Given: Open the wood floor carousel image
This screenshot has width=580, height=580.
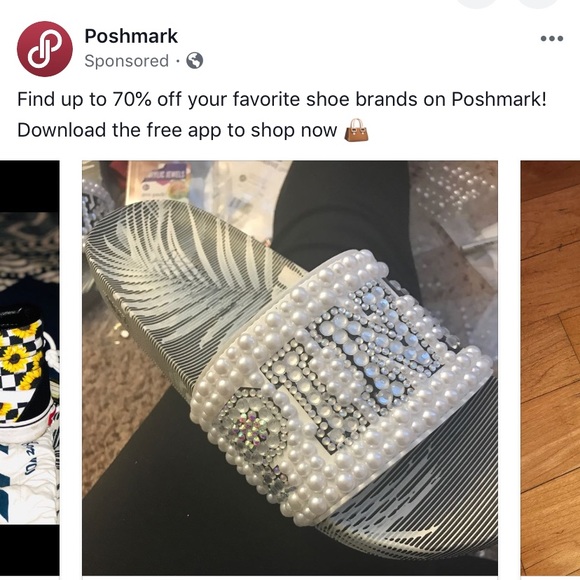Looking at the screenshot, I should 550,368.
